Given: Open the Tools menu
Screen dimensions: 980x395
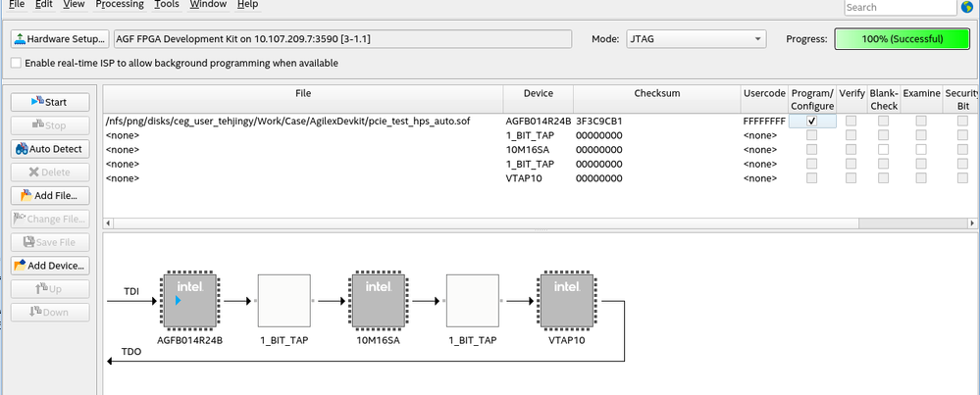Looking at the screenshot, I should pos(167,5).
